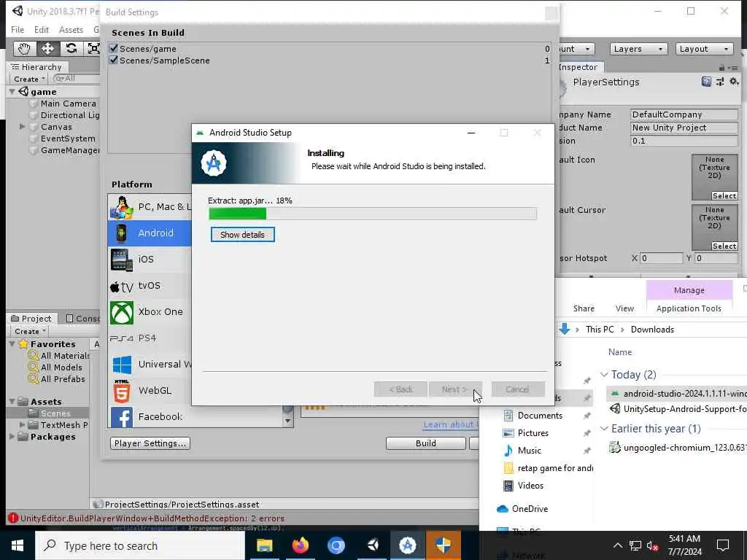Click the Windows Security shield taskbar icon
747x560 pixels.
coord(443,545)
